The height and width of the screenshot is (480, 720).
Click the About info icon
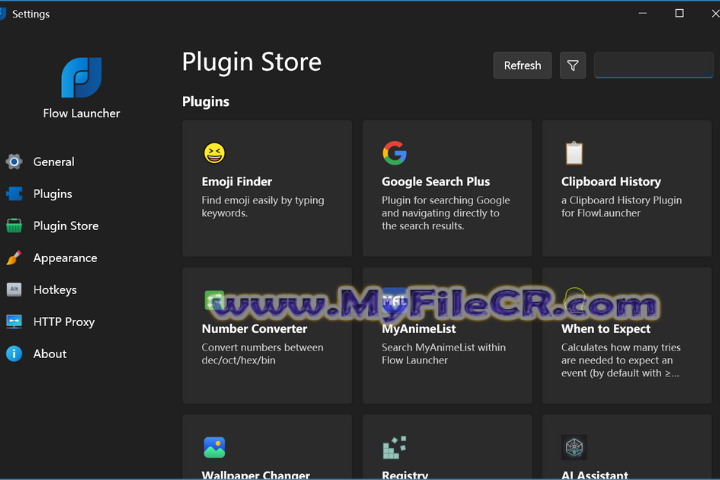(x=14, y=354)
